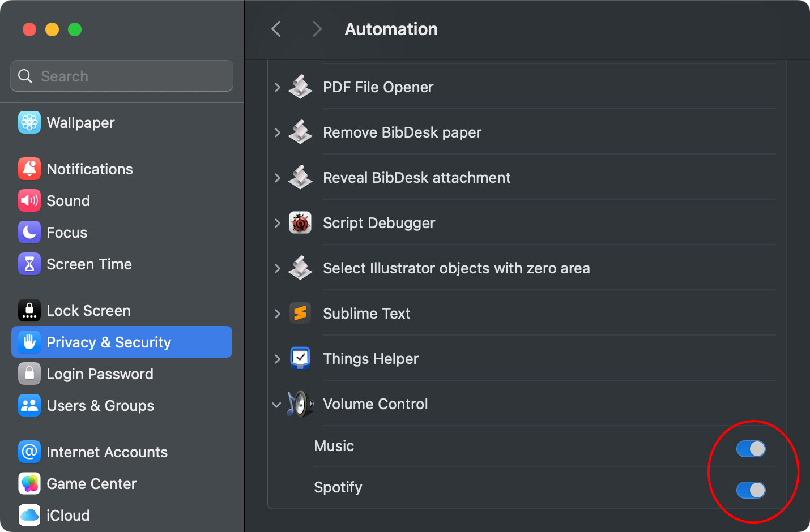
Task: Collapse the Volume Control section
Action: [276, 404]
